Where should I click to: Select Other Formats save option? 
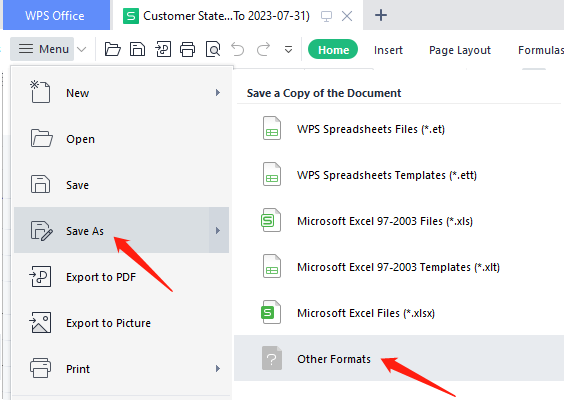coord(399,358)
